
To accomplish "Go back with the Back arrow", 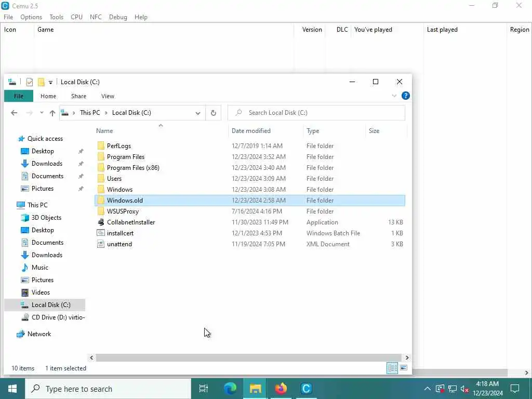I will (14, 113).
